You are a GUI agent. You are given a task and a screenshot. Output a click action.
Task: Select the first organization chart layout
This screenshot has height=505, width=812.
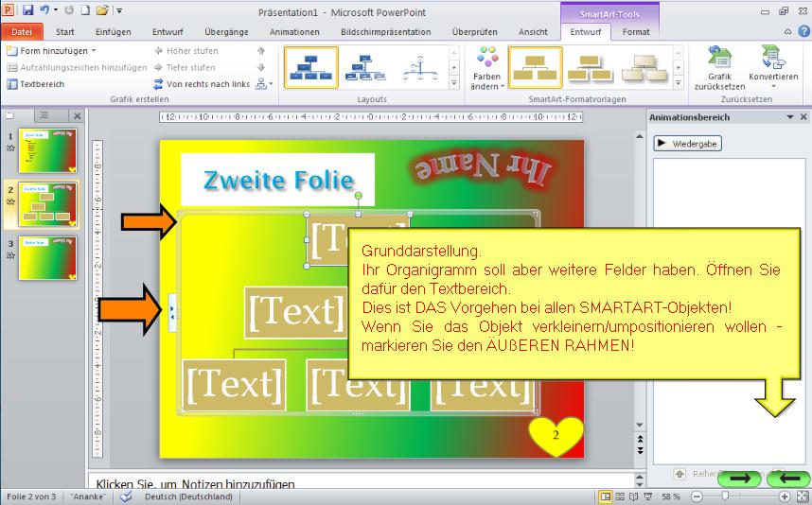(x=310, y=67)
